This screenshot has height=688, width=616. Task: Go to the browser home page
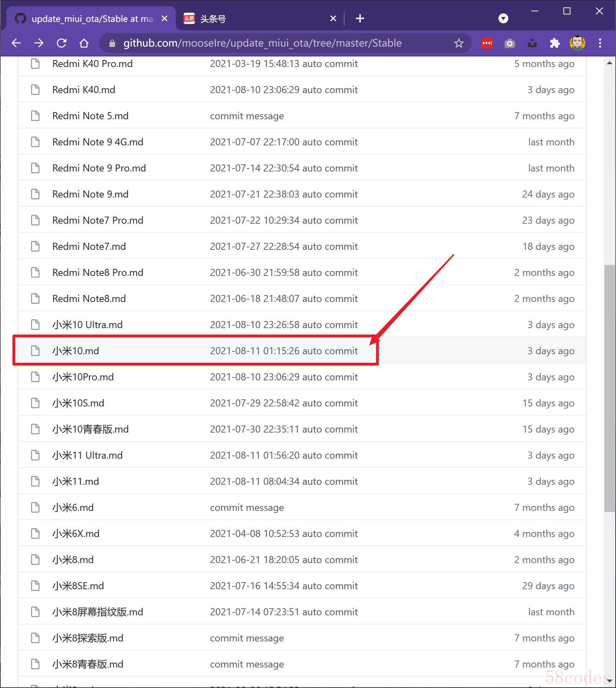(84, 43)
